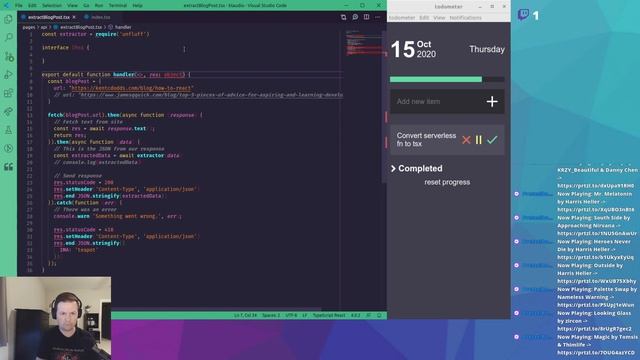This screenshot has height=360, width=640.
Task: Open the Edit menu in todometer
Action: (x=424, y=18)
